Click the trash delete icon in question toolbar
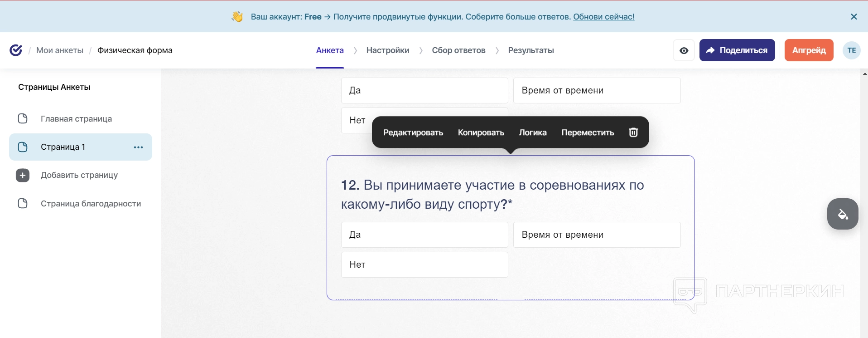This screenshot has height=338, width=868. [x=633, y=132]
